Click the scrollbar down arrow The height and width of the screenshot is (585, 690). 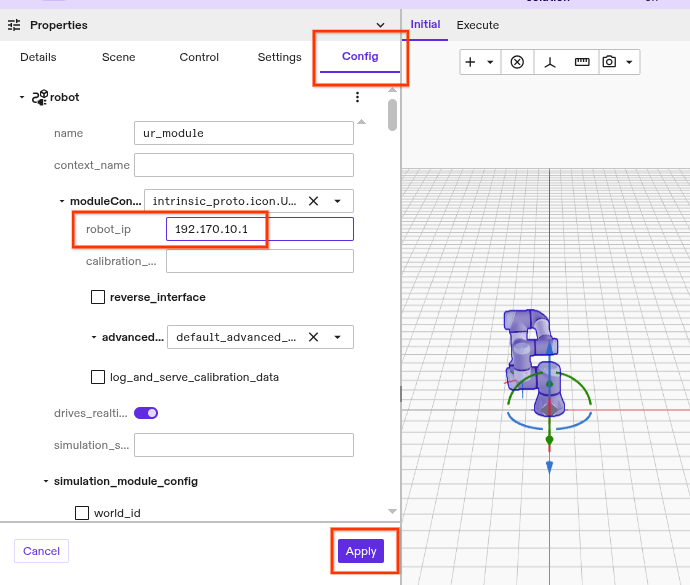tap(393, 511)
